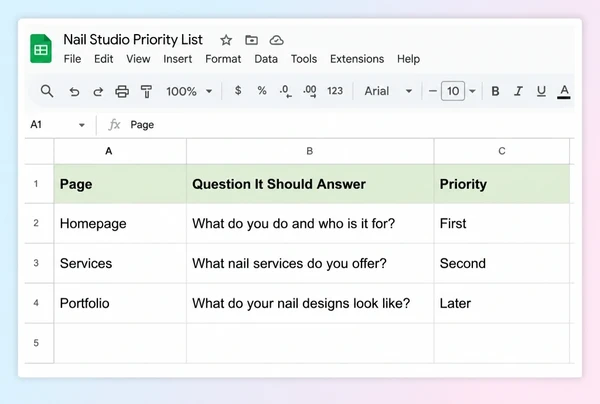Open the Help menu
600x404 pixels.
click(x=408, y=59)
